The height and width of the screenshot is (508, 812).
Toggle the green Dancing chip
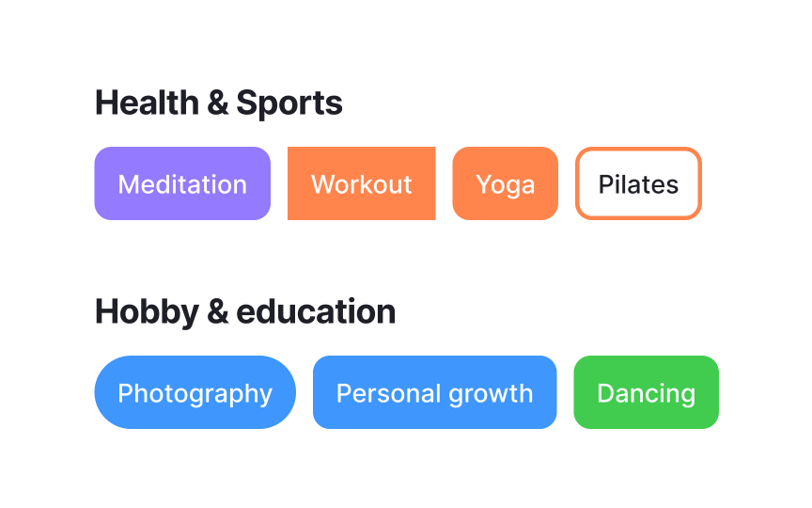coord(647,392)
